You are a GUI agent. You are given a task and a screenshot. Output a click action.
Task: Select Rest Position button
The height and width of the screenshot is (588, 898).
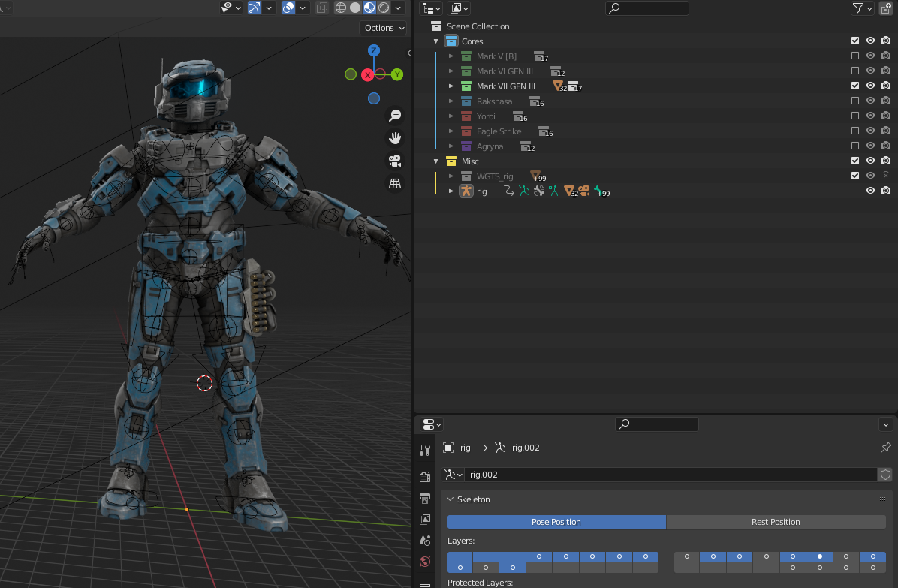tap(776, 522)
